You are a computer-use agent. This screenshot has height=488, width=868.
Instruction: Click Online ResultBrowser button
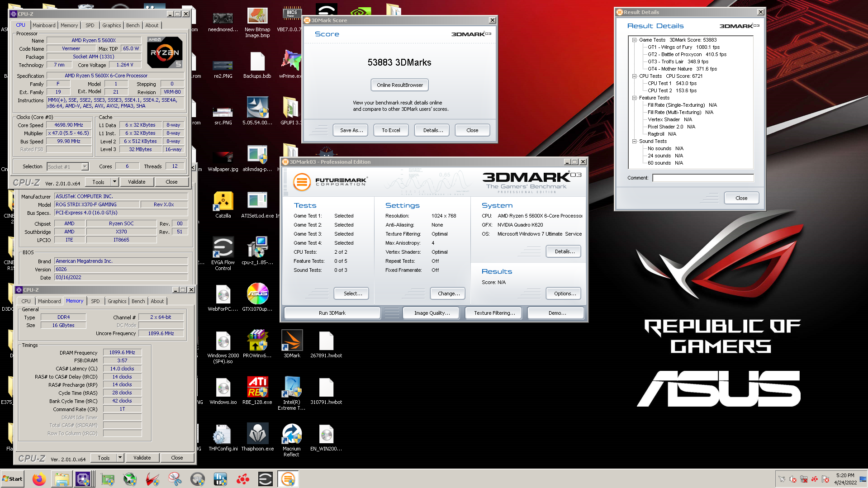click(x=400, y=85)
